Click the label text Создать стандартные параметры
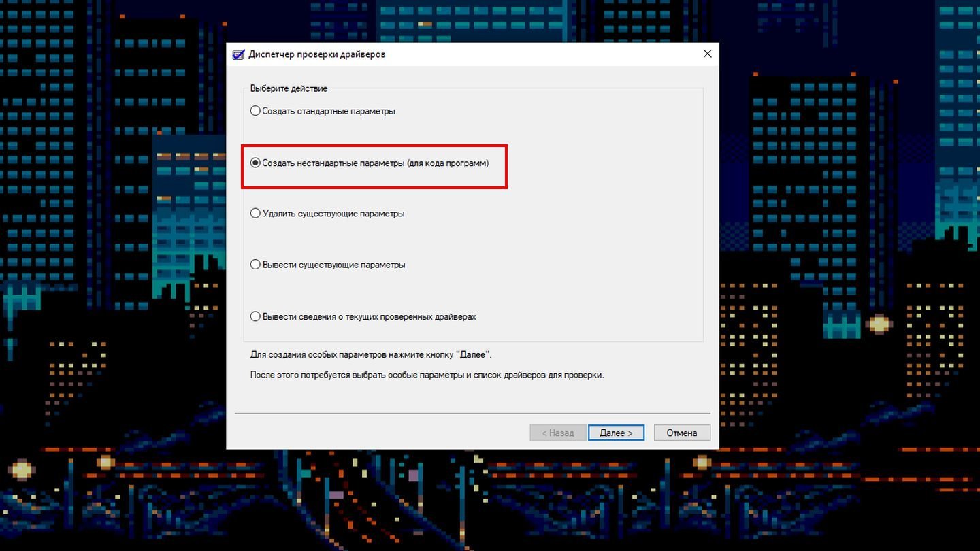This screenshot has width=980, height=551. [x=329, y=111]
